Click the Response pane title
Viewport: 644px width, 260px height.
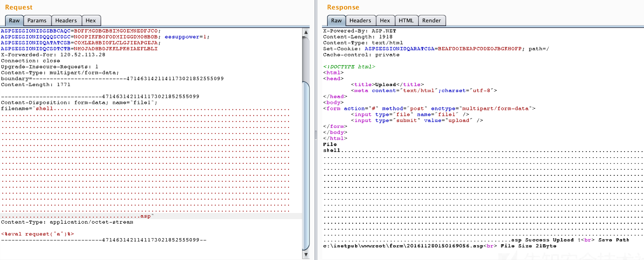click(x=343, y=7)
